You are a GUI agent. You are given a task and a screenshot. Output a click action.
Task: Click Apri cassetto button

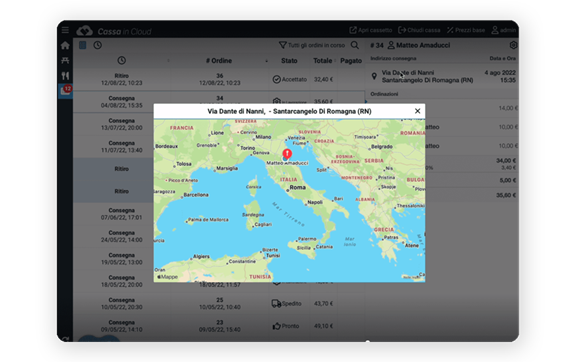[x=370, y=30]
